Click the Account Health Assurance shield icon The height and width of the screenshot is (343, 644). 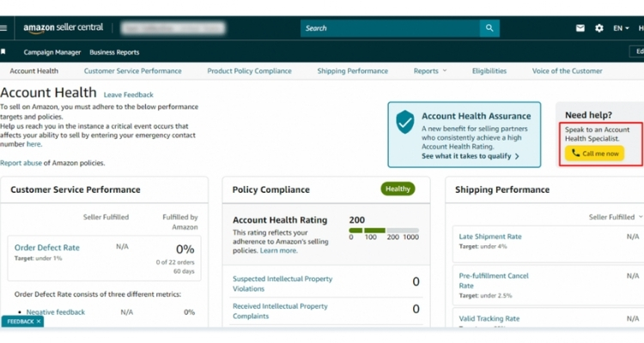coord(405,122)
